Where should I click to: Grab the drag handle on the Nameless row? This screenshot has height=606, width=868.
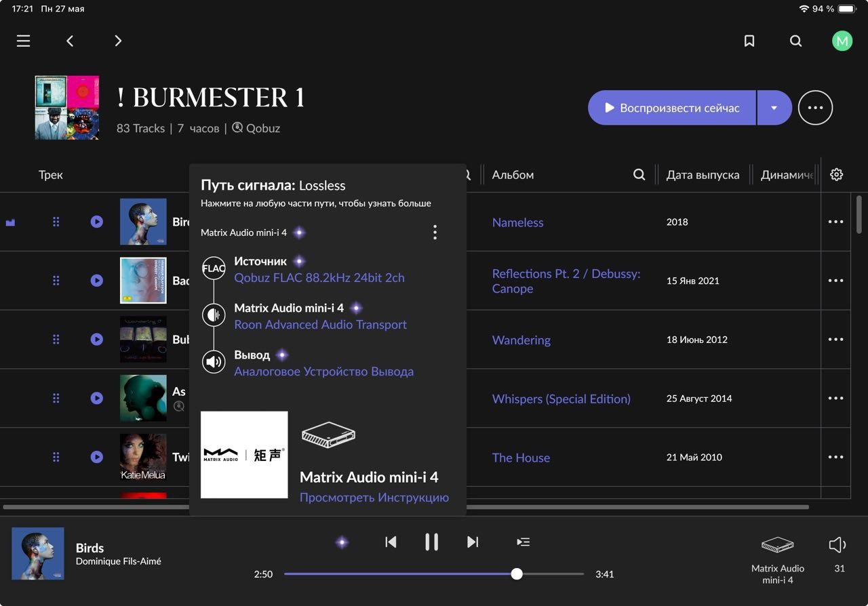(56, 222)
